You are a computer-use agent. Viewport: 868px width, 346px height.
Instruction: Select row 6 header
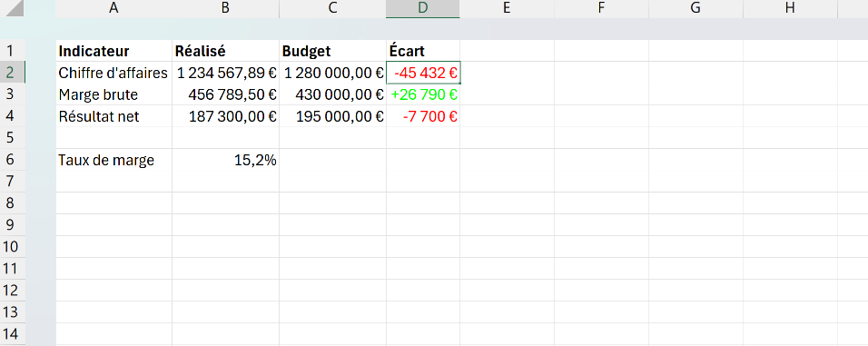click(x=12, y=160)
